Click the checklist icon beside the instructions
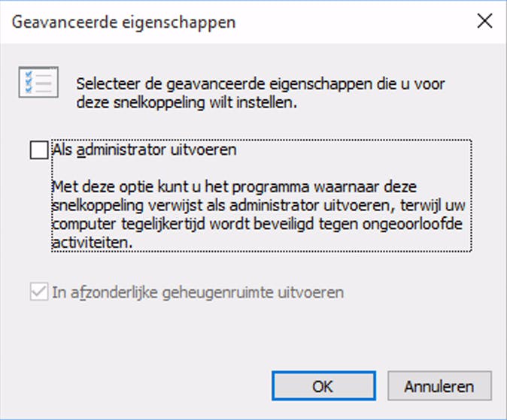507x420 pixels. coord(37,83)
